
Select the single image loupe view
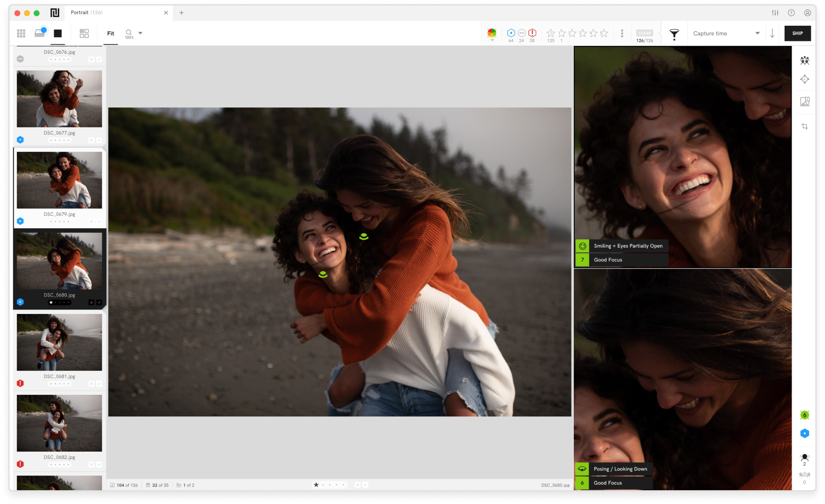point(58,34)
